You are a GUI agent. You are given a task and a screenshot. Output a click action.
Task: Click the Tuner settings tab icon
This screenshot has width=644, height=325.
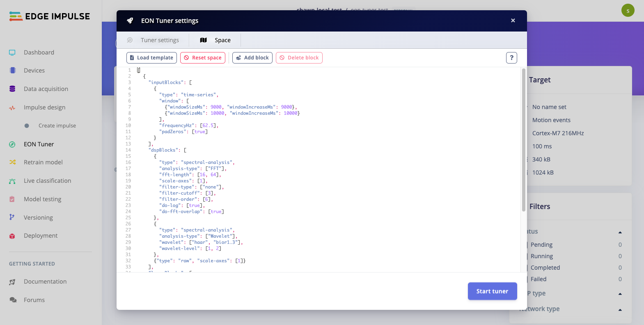(130, 40)
